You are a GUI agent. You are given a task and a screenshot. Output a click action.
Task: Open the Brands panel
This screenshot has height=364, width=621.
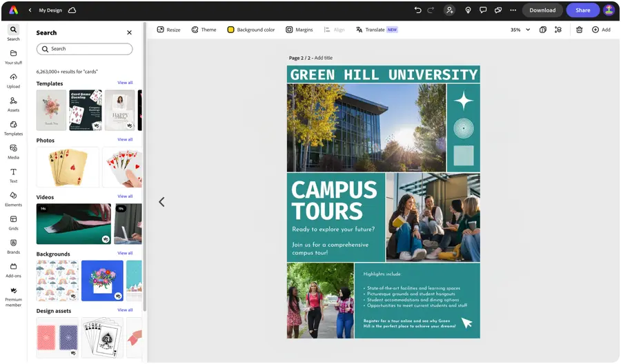click(14, 247)
